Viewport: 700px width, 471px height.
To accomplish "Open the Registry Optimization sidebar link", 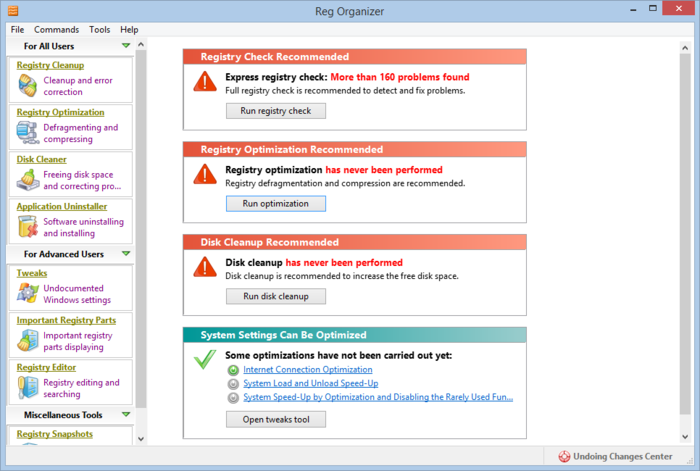I will tap(60, 112).
